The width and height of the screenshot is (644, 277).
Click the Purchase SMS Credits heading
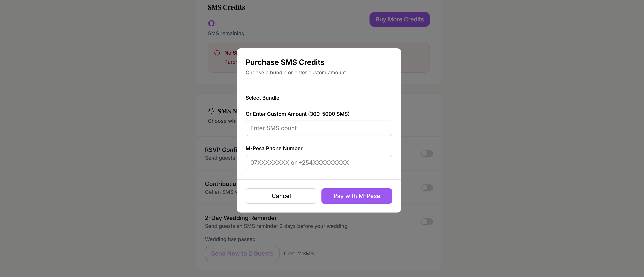pyautogui.click(x=285, y=62)
